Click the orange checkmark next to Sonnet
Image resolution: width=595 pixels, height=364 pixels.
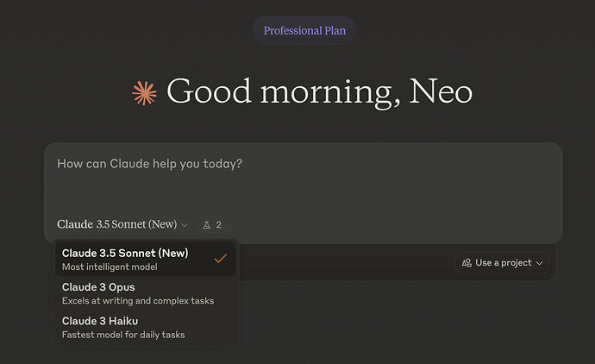(x=220, y=259)
